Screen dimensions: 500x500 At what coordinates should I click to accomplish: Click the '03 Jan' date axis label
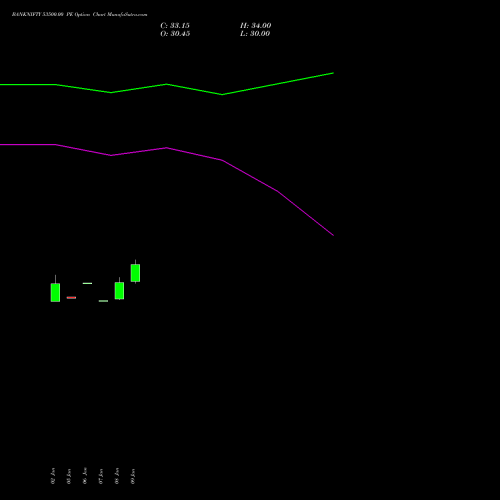[x=69, y=476]
